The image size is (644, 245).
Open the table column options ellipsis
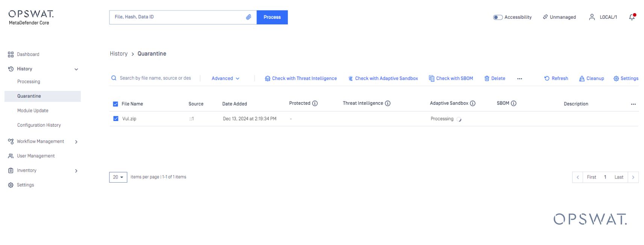coord(633,104)
